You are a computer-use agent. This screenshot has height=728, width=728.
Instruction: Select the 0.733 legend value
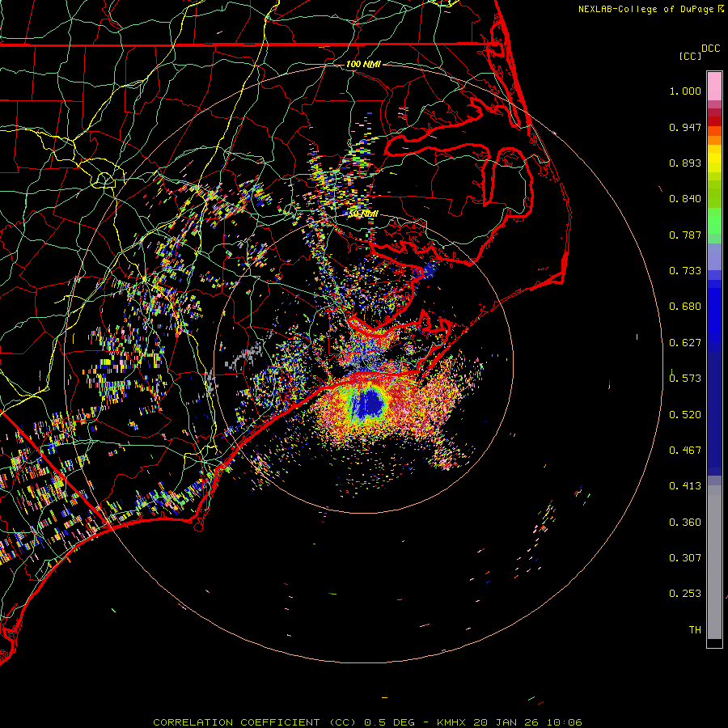pyautogui.click(x=685, y=271)
